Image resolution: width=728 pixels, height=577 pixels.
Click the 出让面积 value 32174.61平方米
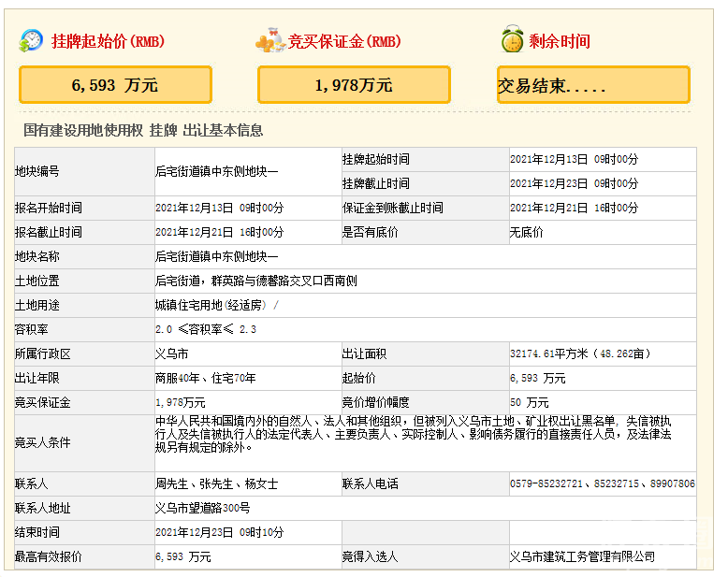(554, 354)
